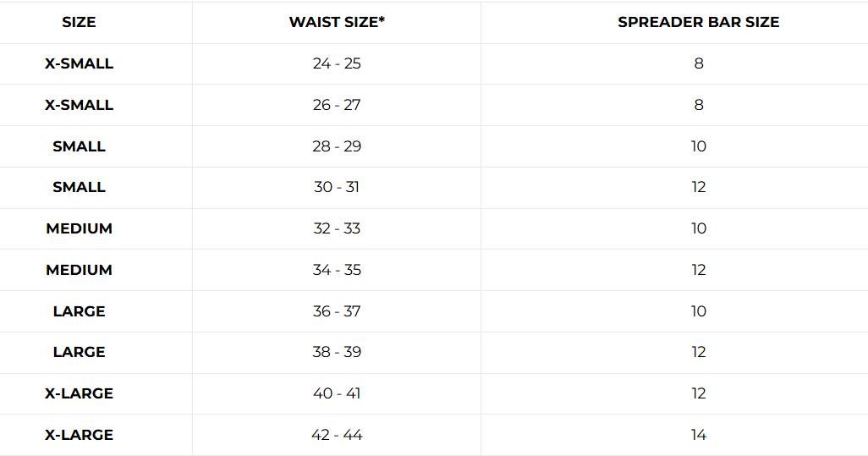Click the 28 - 29 waist size cell
The image size is (868, 456).
pos(337,146)
